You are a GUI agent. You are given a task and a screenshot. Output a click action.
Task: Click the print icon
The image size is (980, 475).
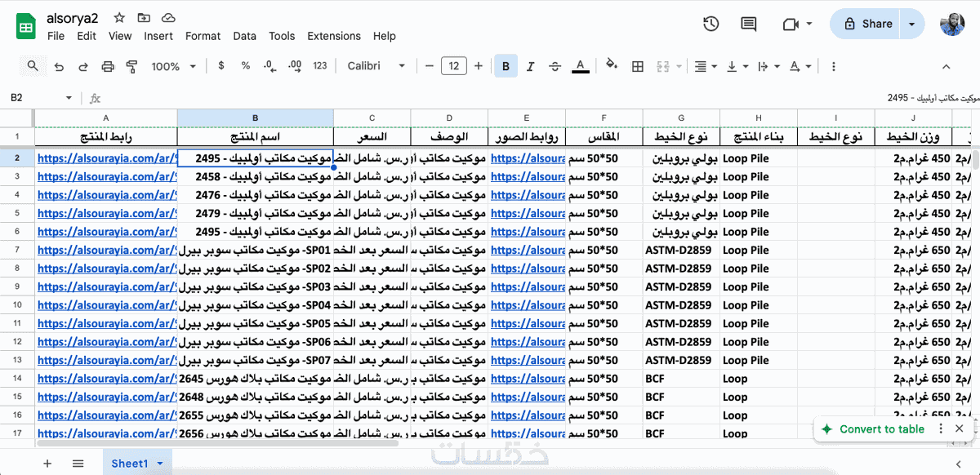tap(108, 66)
